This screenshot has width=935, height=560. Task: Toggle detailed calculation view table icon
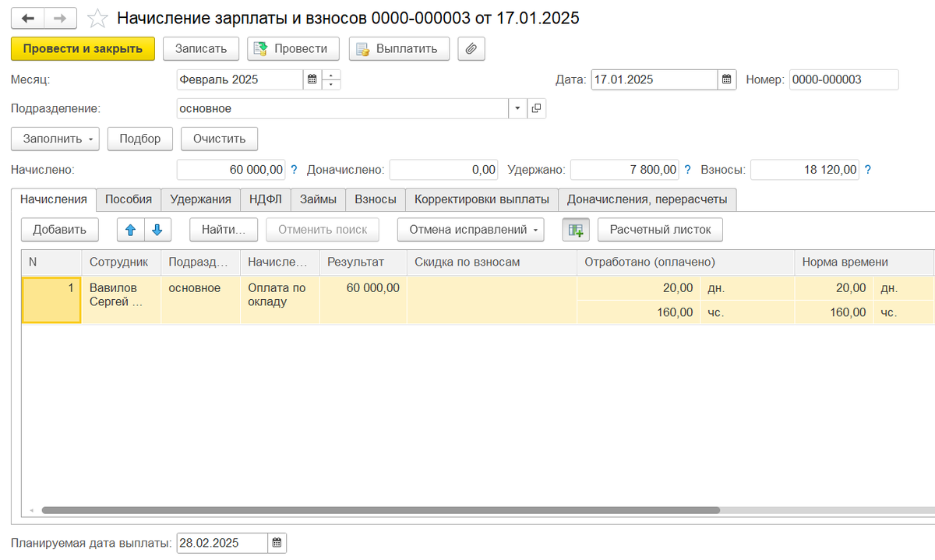576,230
